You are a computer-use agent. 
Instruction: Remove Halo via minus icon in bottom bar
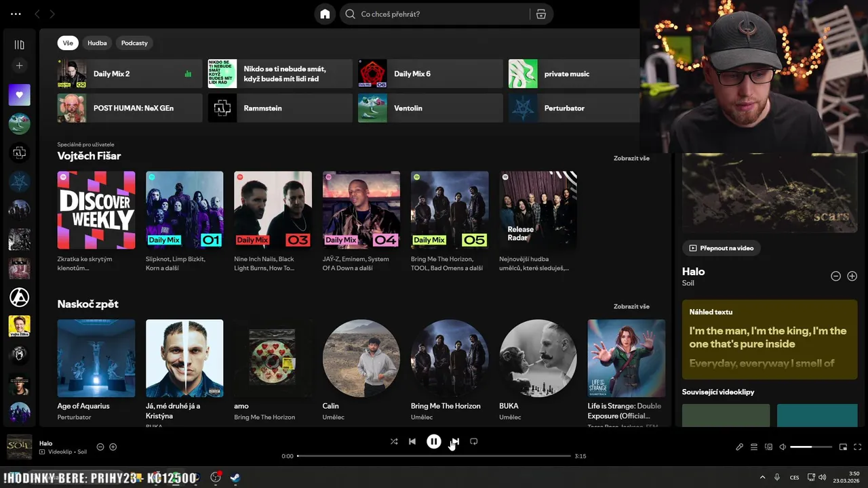100,447
